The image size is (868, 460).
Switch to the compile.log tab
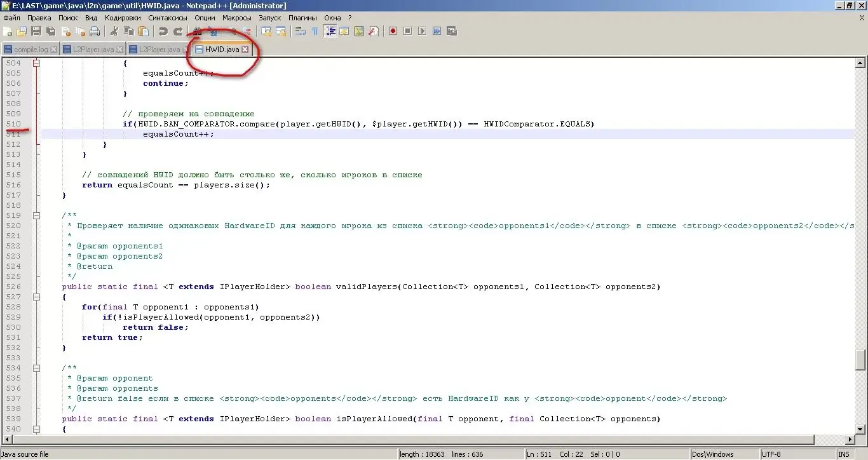tap(31, 49)
